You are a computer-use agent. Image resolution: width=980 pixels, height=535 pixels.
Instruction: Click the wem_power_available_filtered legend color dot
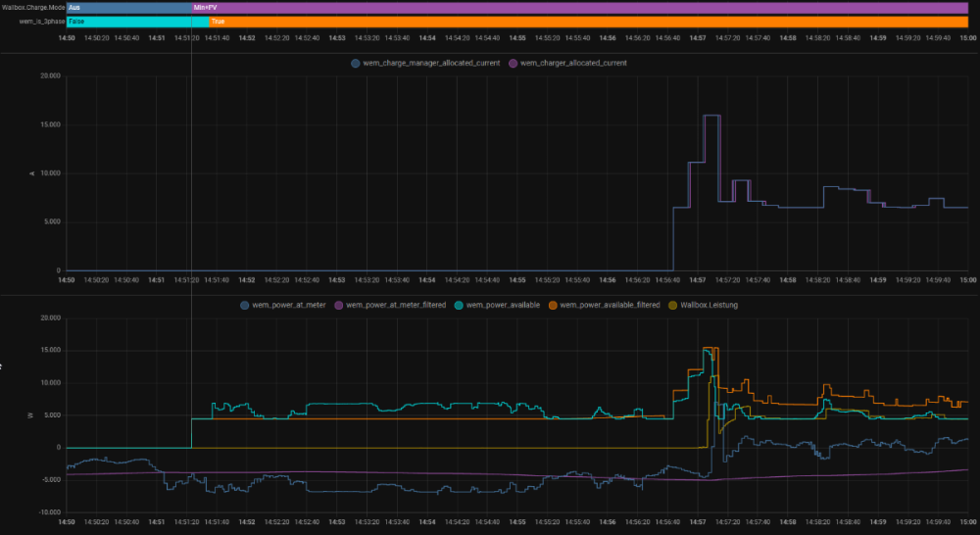(x=554, y=305)
